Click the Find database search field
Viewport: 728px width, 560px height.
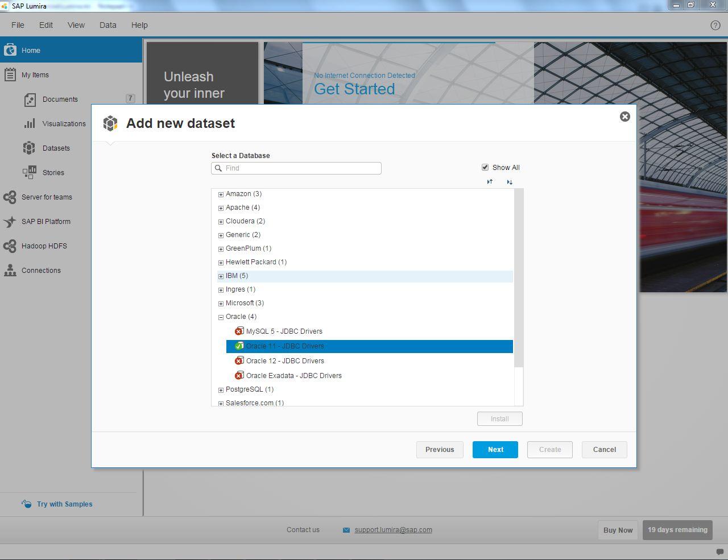coord(296,168)
